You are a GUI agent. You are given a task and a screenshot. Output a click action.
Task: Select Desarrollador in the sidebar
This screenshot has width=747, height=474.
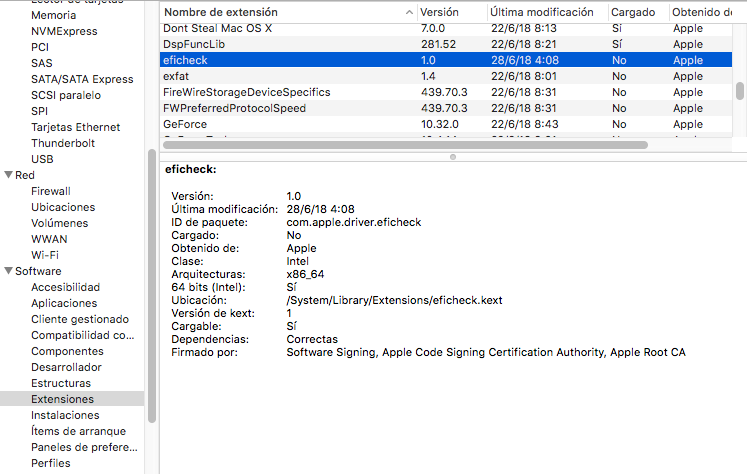point(66,367)
